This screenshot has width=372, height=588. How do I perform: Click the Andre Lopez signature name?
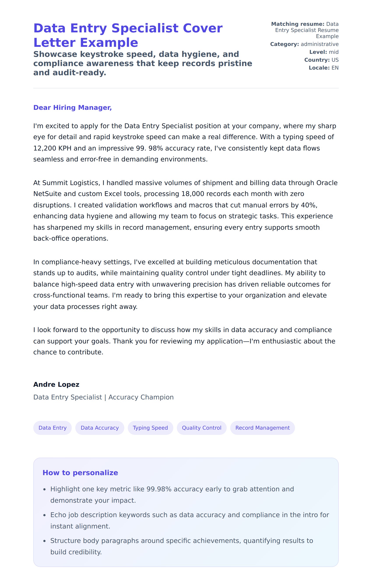coord(56,384)
